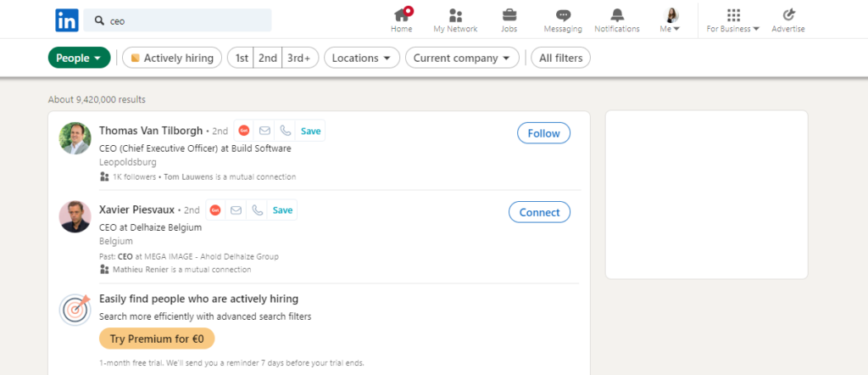Image resolution: width=868 pixels, height=375 pixels.
Task: Expand the Current company dropdown
Action: 462,58
